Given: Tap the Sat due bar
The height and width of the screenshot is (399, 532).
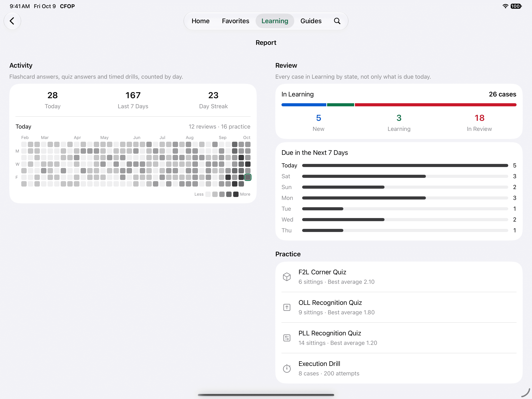Looking at the screenshot, I should (405, 176).
